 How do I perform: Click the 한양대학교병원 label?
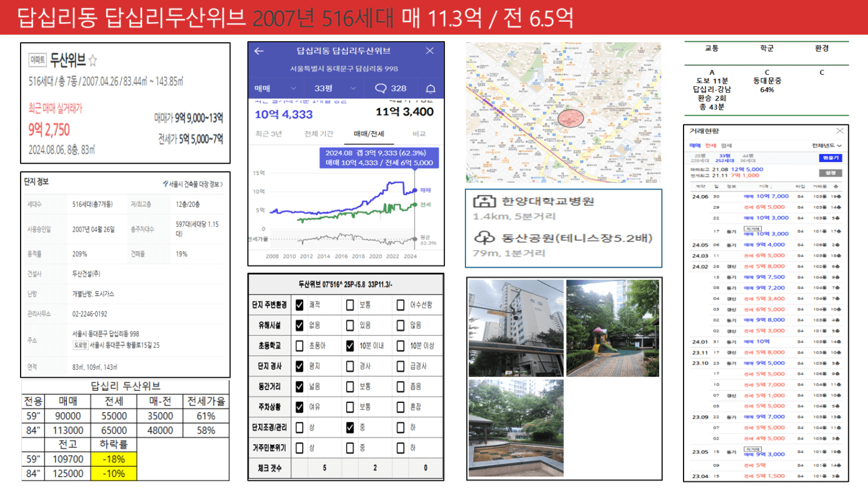pos(548,201)
